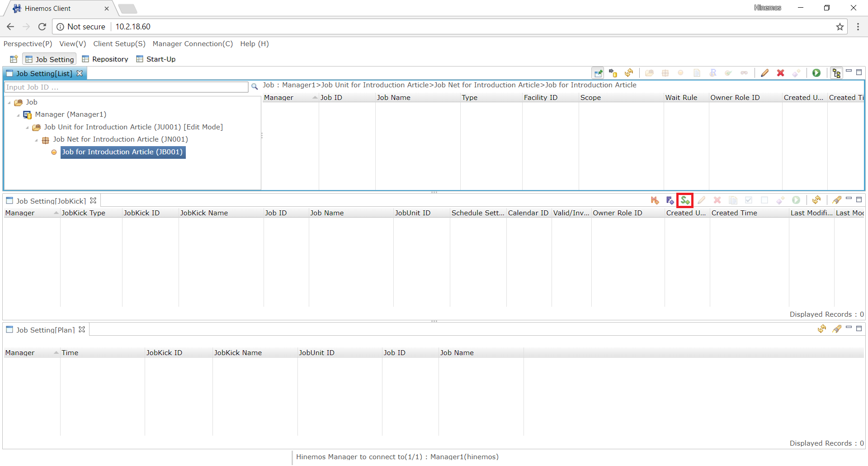Collapse the root Job tree node
The height and width of the screenshot is (466, 868).
pyautogui.click(x=9, y=103)
